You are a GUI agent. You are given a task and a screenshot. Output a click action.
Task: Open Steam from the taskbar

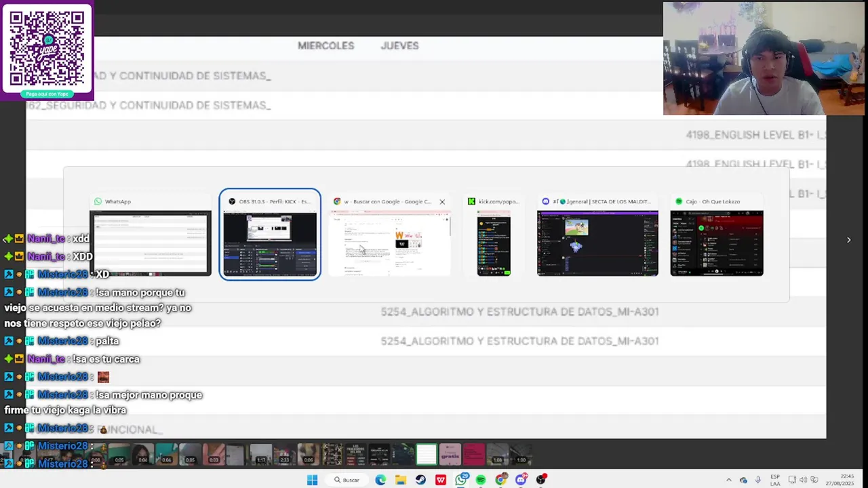pyautogui.click(x=420, y=480)
